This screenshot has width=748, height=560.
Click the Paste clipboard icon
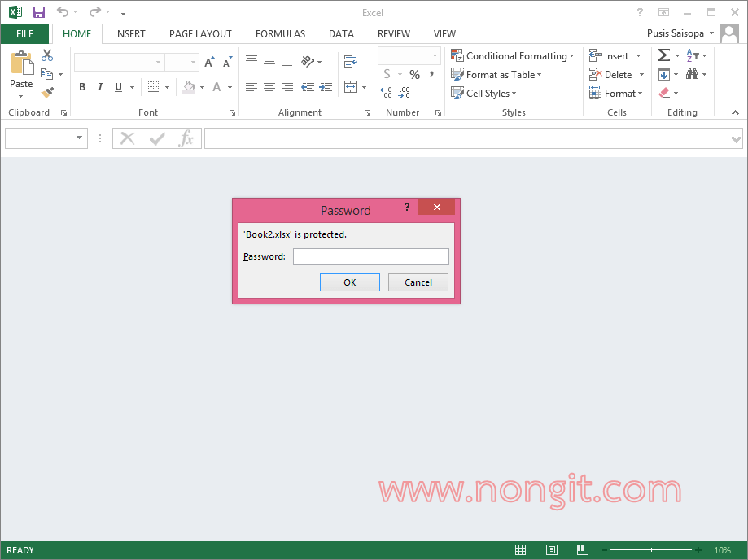tap(21, 63)
